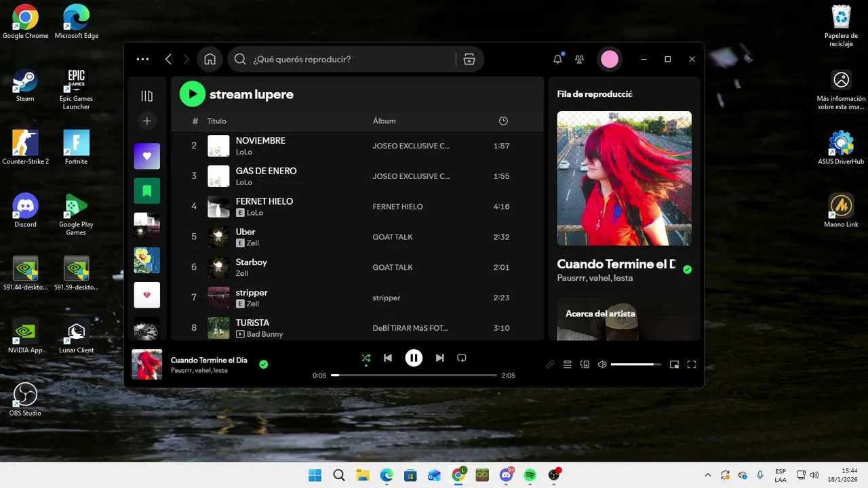This screenshot has width=868, height=488.
Task: Open friend activity icon
Action: click(x=579, y=59)
